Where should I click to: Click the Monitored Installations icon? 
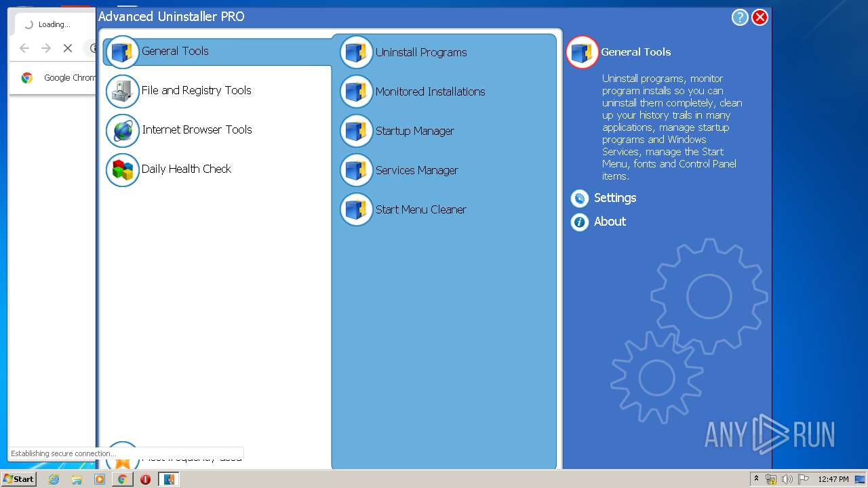(357, 91)
